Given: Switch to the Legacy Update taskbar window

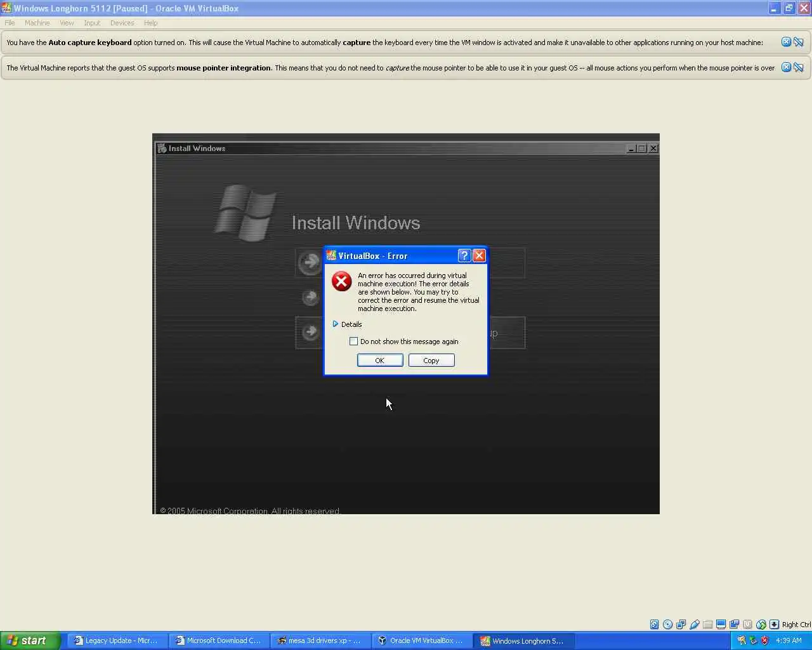Looking at the screenshot, I should point(117,640).
